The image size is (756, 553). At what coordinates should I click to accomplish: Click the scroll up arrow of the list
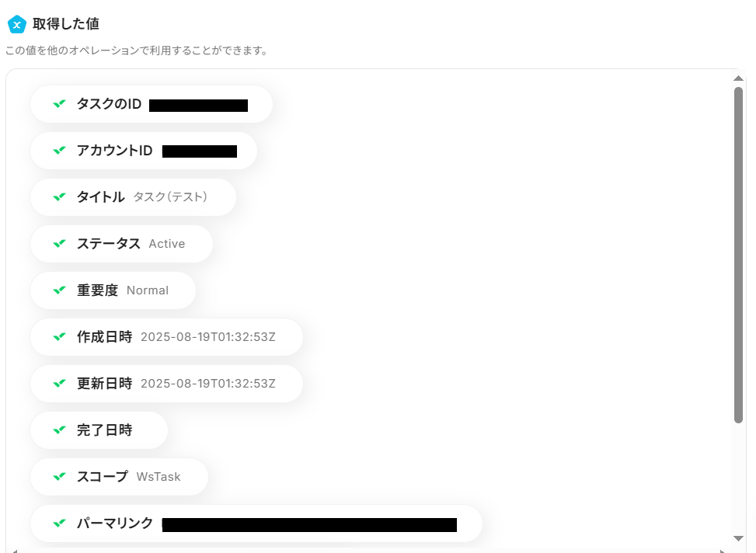coord(738,78)
